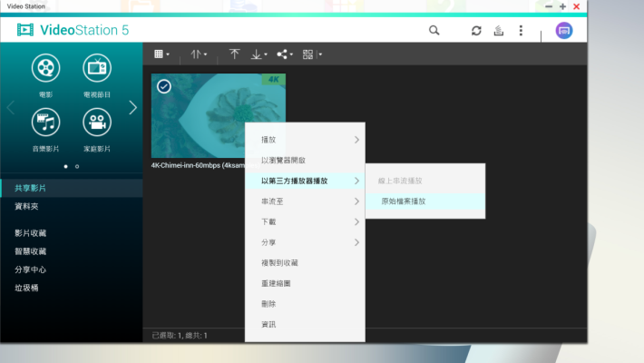Minimize the Video Station window
644x363 pixels.
click(549, 6)
